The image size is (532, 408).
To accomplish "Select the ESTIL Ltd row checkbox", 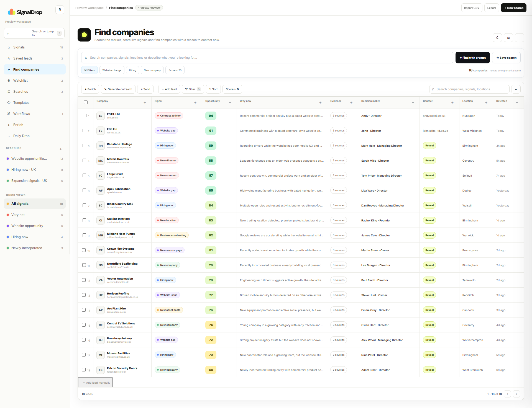I will 85,115.
